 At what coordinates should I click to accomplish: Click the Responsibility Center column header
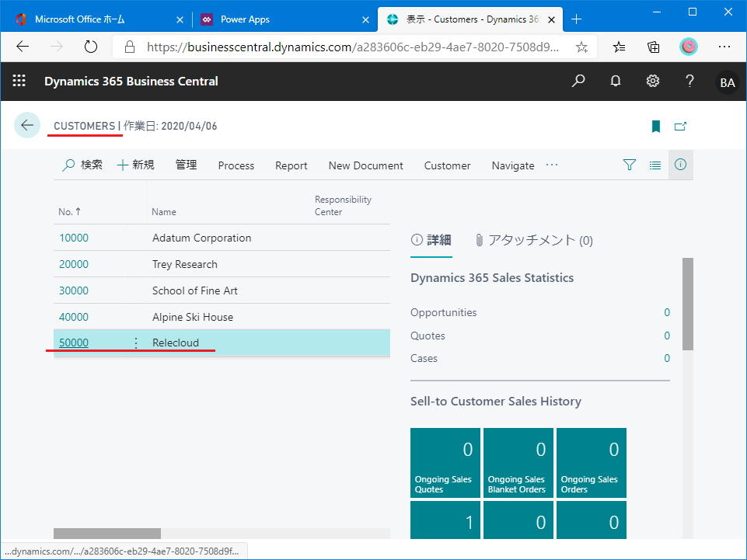(343, 206)
